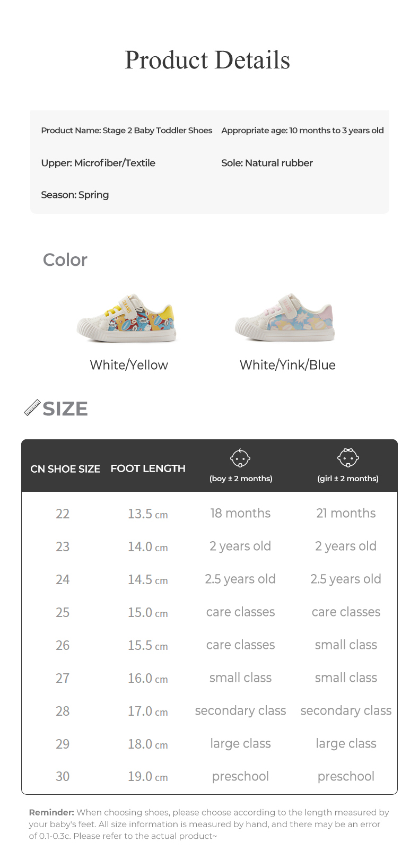Screen dimensions: 419x868
Task: Click the 17.0 cm foot length cell
Action: pos(147,711)
